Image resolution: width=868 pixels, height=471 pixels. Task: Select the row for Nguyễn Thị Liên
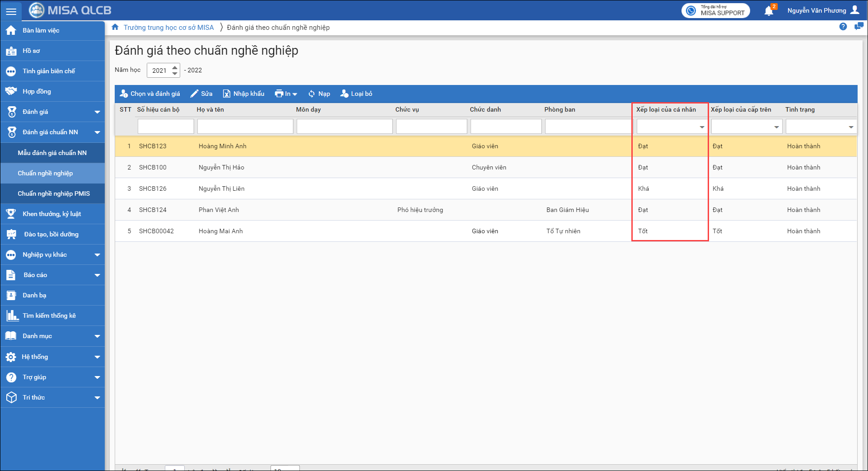[221, 188]
